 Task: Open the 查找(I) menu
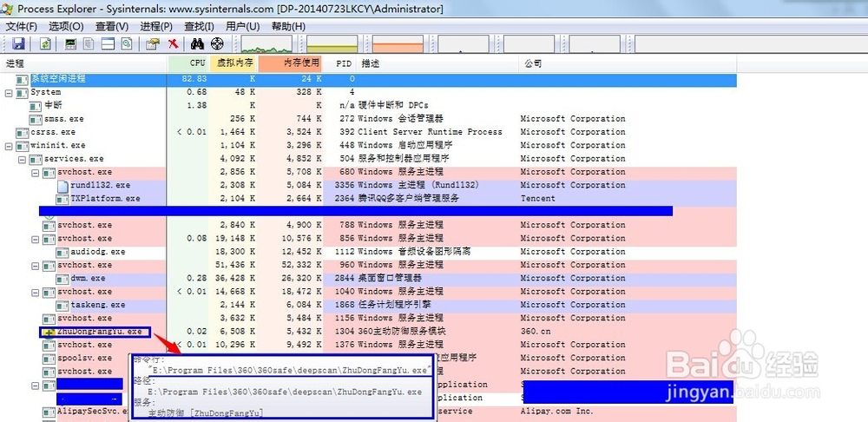(199, 26)
